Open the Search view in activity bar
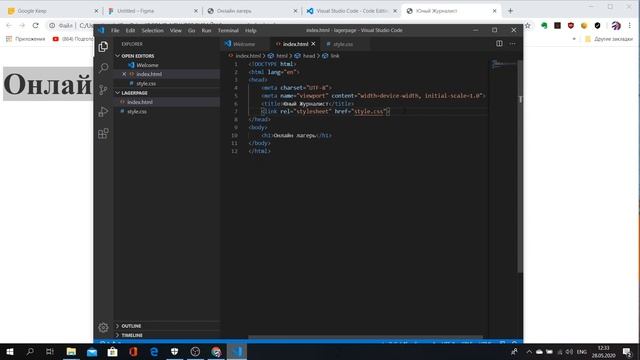 coord(103,68)
